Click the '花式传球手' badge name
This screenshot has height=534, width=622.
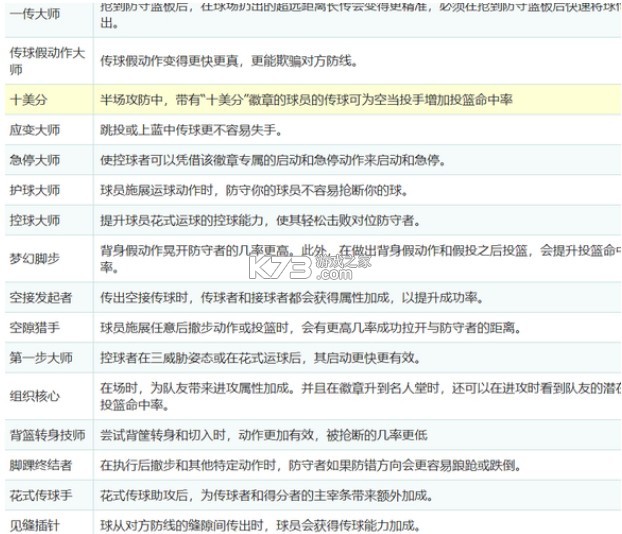point(41,495)
